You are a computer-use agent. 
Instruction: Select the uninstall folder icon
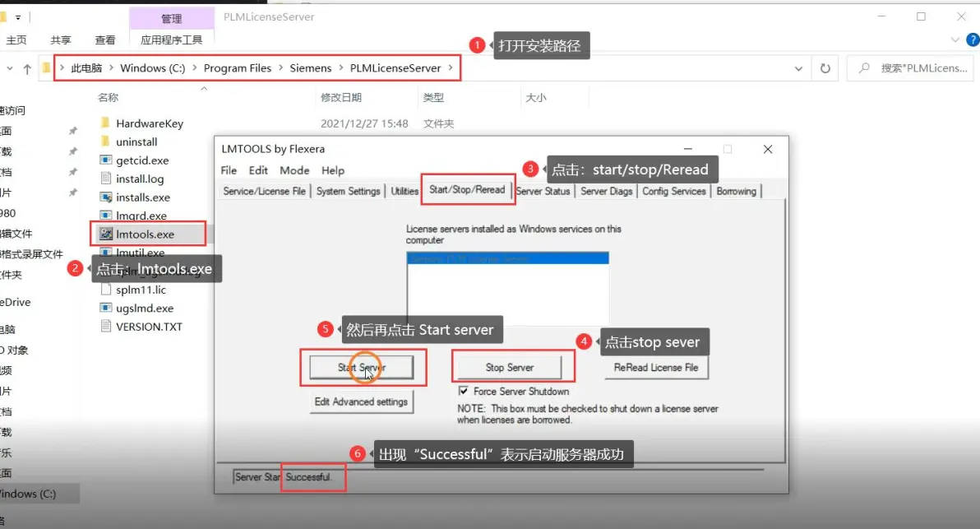(x=105, y=142)
